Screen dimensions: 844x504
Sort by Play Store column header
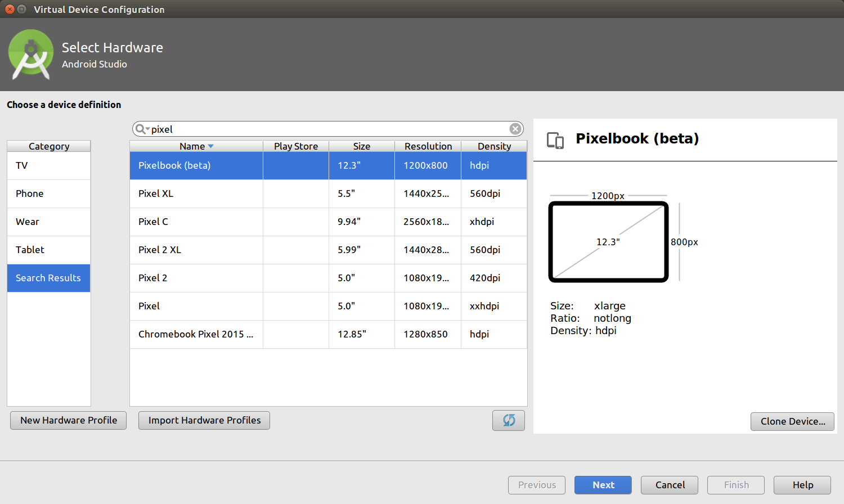(x=296, y=146)
